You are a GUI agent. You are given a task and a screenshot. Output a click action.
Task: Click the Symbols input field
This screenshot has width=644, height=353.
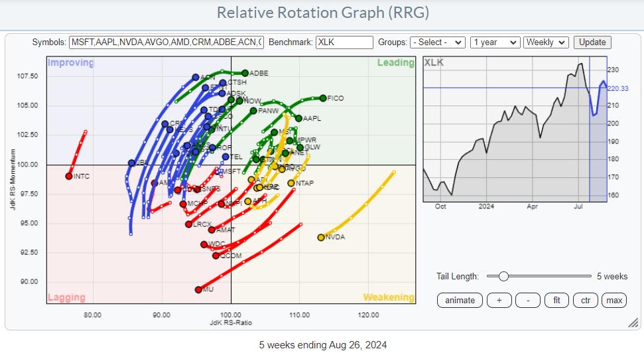pos(166,42)
